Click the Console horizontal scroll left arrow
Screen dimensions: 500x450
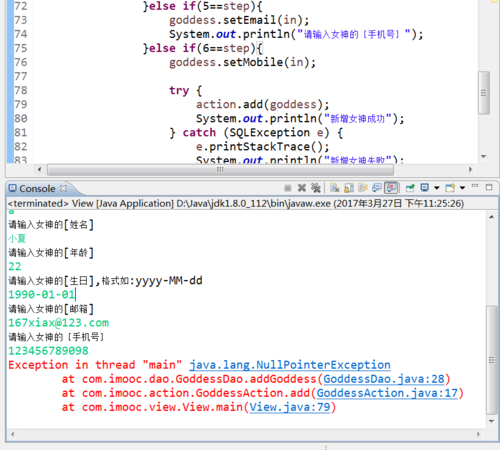coord(13,434)
